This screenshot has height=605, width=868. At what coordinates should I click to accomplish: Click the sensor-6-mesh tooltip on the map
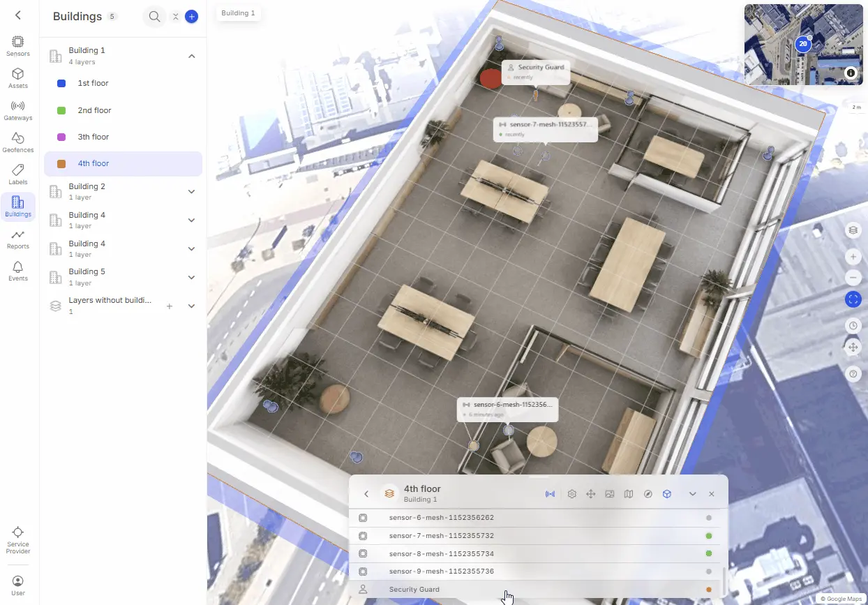coord(508,409)
